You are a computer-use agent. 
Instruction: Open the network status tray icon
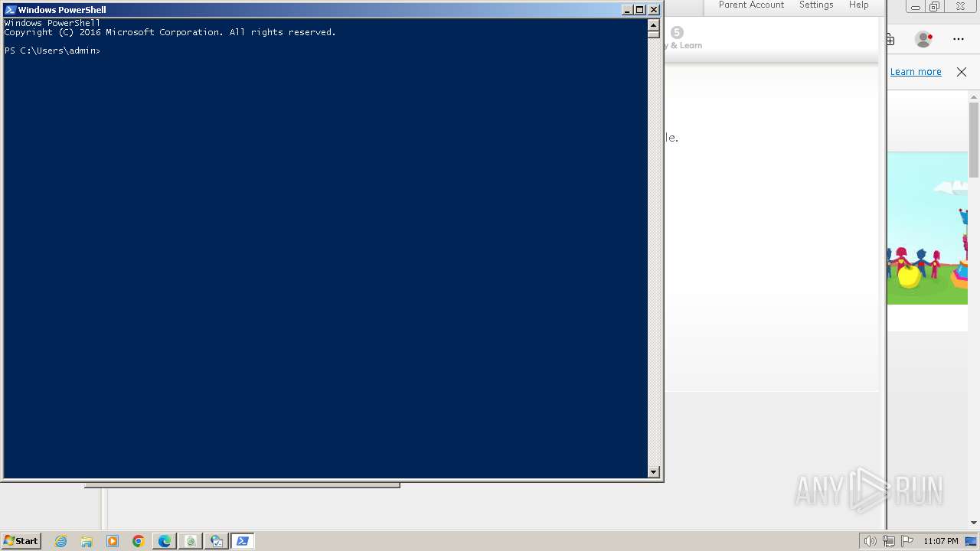coord(889,541)
